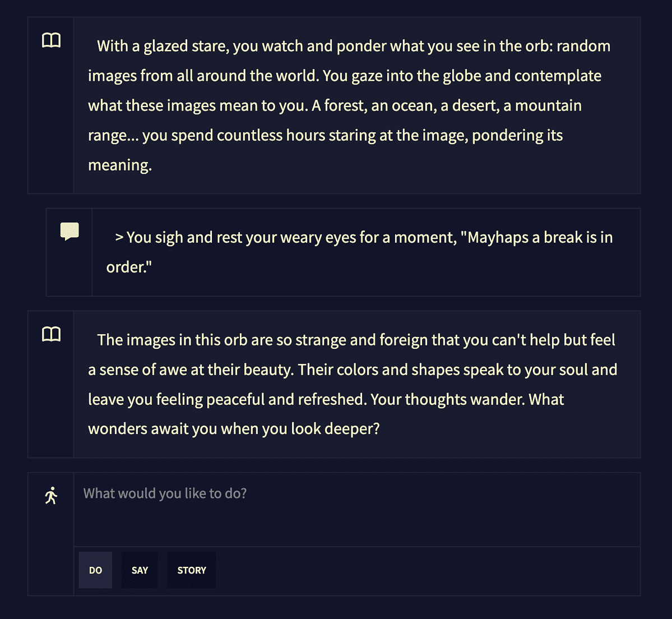Click the word 'meaning.' ending the first passage
The height and width of the screenshot is (619, 672).
(x=120, y=165)
